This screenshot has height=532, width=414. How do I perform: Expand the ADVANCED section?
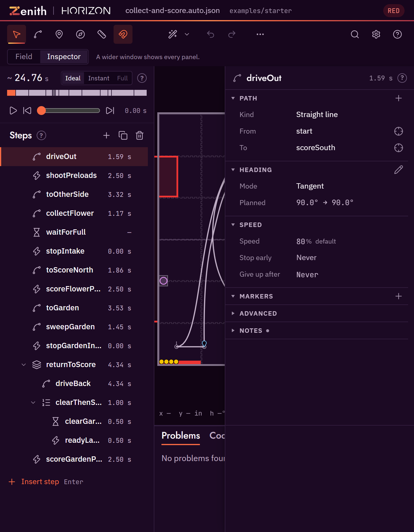coord(233,313)
